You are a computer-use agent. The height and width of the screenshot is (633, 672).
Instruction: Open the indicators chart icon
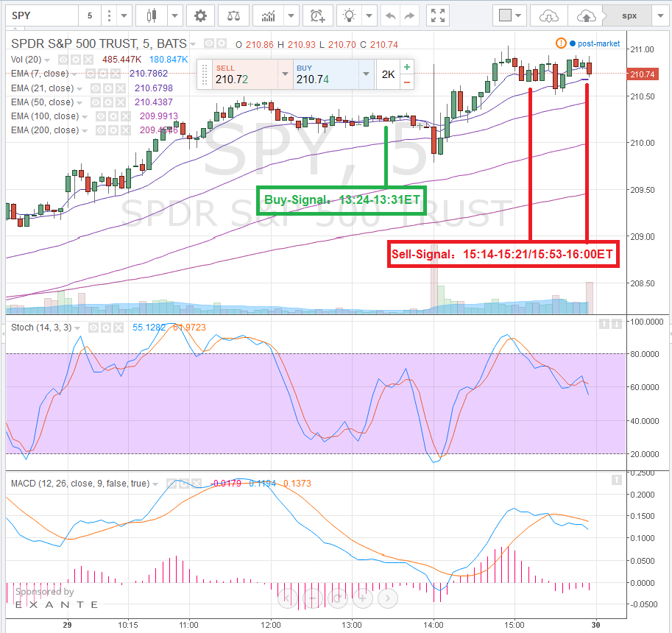[269, 16]
